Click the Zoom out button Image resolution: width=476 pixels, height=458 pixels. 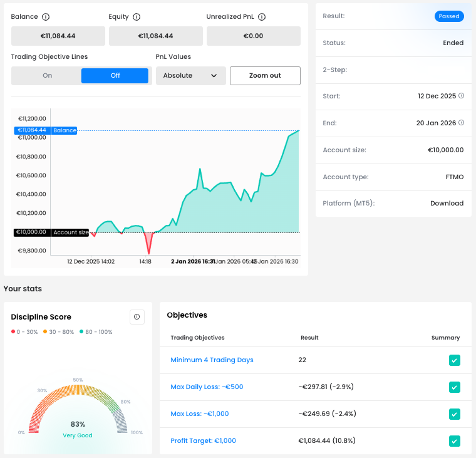265,76
